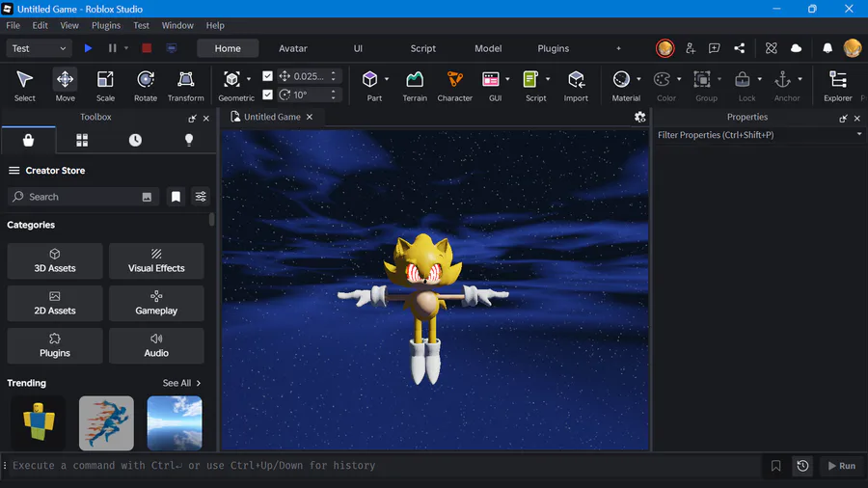This screenshot has width=868, height=488.
Task: Click the device emulator icon
Action: tap(172, 48)
